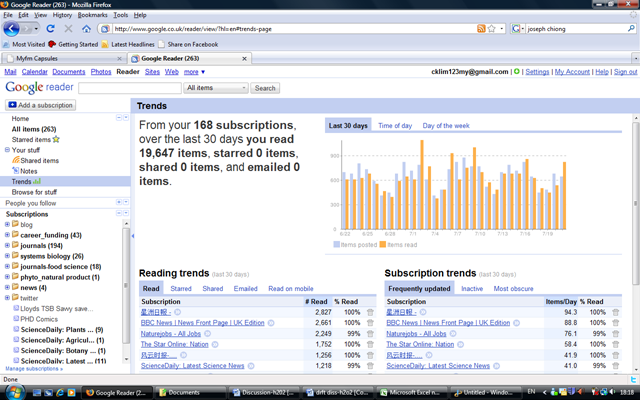Select the Most obscure tab

[x=513, y=289]
